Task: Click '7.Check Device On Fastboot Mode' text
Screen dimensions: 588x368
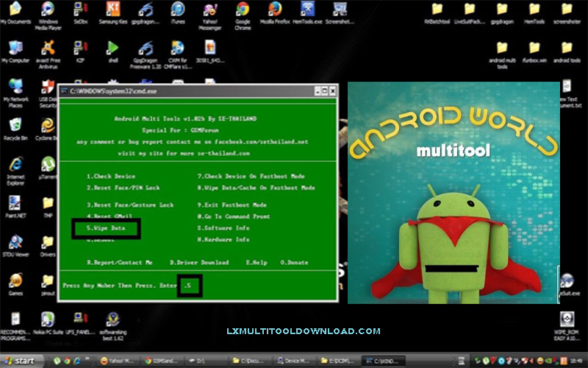Action: pyautogui.click(x=251, y=176)
